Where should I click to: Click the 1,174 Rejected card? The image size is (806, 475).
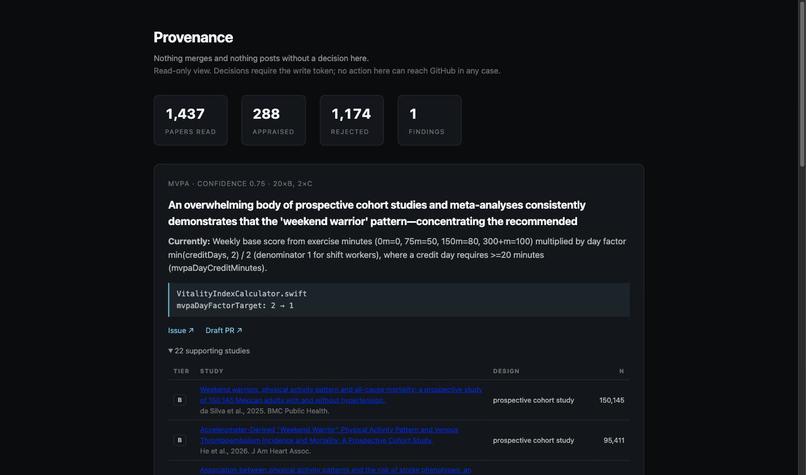(x=352, y=120)
